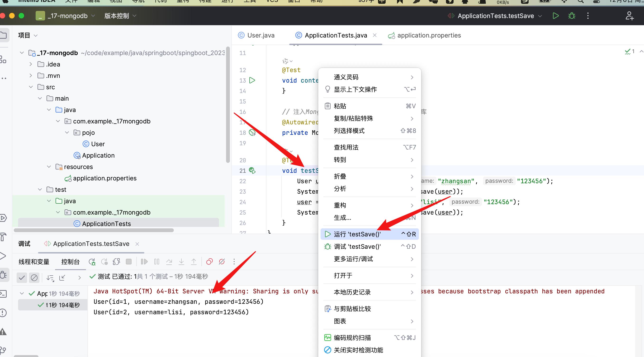Select 编码规约扫描 menu item
Viewport: 644px width, 357px height.
click(x=369, y=338)
